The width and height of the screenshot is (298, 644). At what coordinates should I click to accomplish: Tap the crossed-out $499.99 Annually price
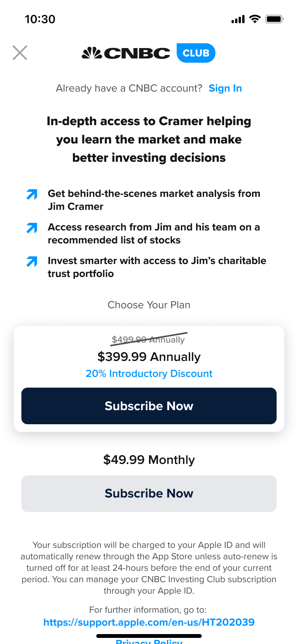(x=148, y=340)
